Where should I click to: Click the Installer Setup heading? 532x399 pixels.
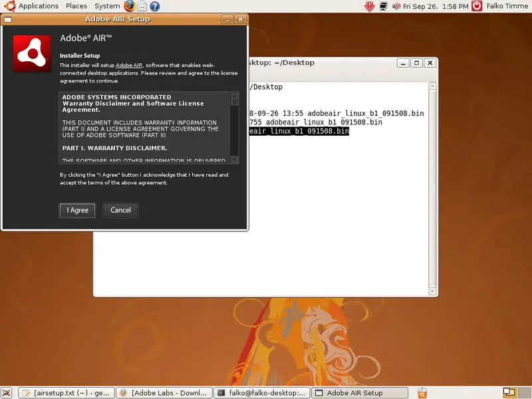tap(80, 56)
